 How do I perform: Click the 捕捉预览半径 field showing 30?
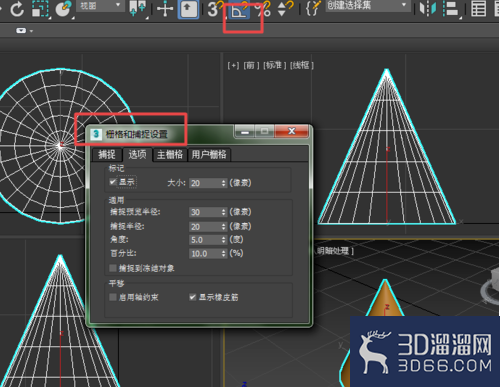coord(205,212)
